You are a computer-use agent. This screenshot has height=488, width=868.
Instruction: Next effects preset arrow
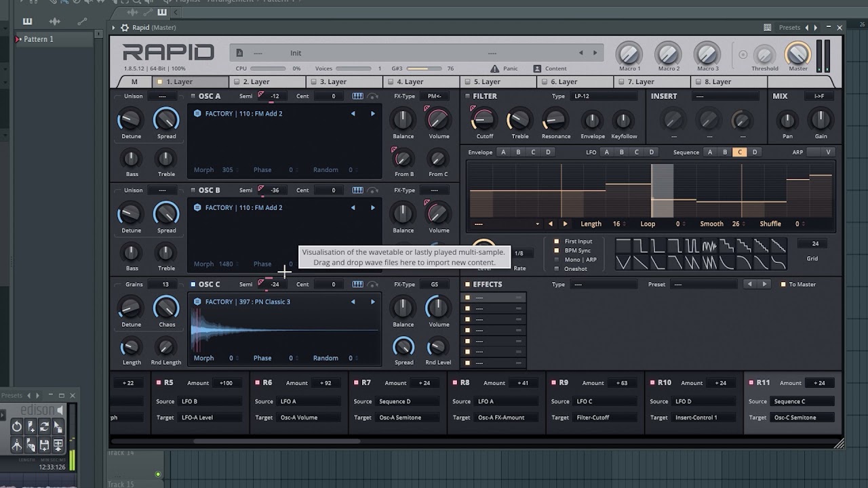click(764, 285)
